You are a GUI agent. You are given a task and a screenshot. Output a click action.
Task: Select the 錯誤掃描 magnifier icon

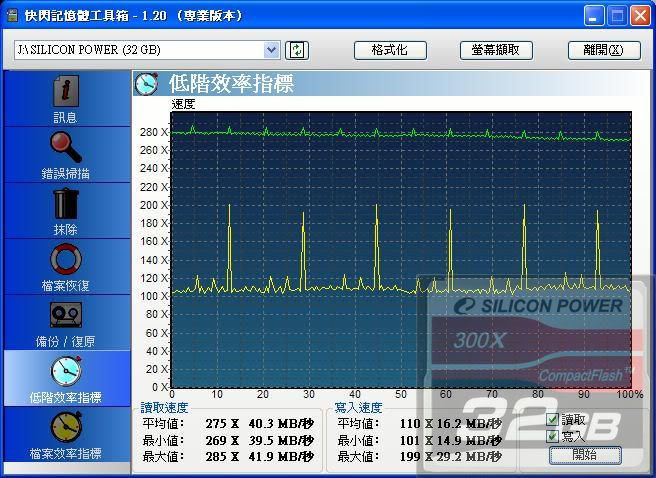pyautogui.click(x=66, y=147)
